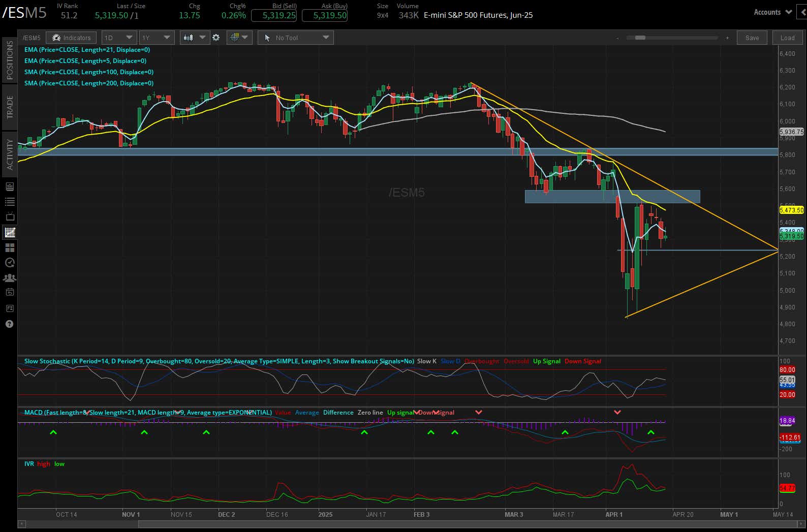Open the Accounts dropdown
The height and width of the screenshot is (532, 807).
click(772, 12)
